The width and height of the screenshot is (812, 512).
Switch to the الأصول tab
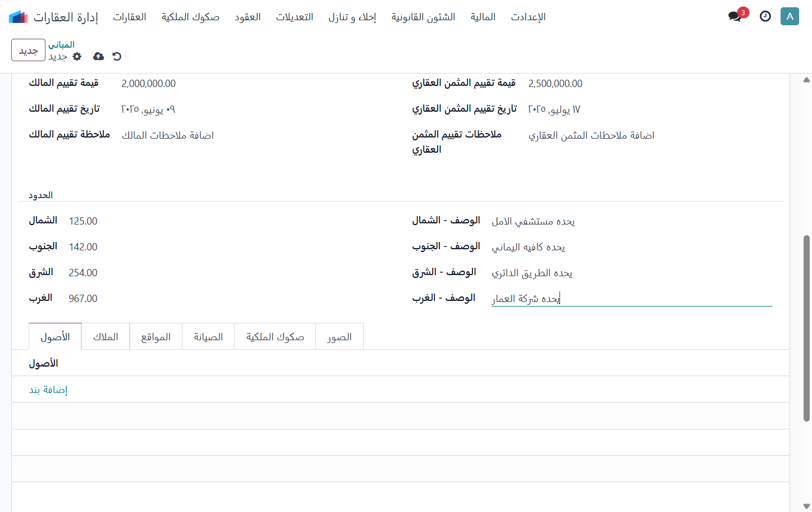click(55, 336)
